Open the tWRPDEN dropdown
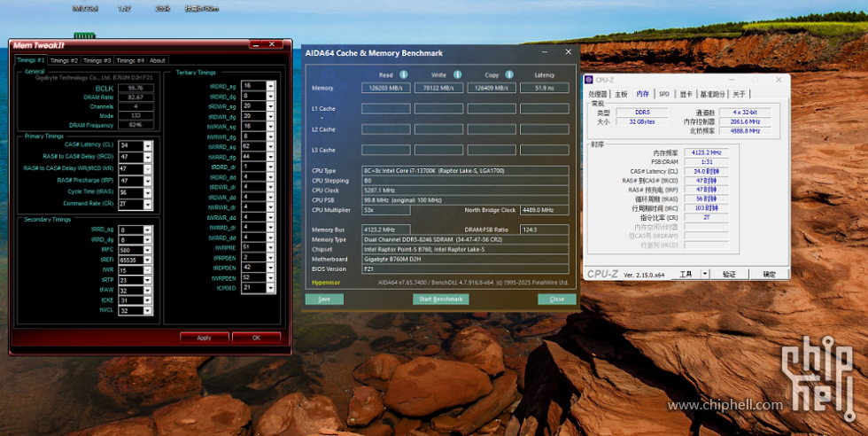This screenshot has width=868, height=436. (270, 277)
